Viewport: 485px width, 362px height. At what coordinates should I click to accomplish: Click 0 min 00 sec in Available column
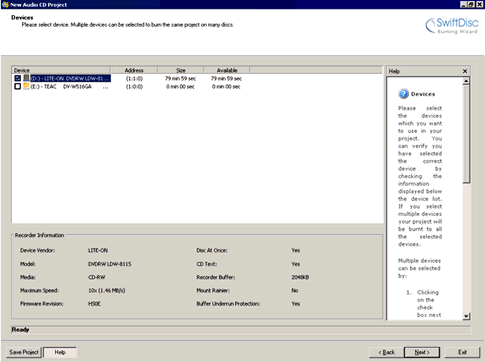coord(226,86)
